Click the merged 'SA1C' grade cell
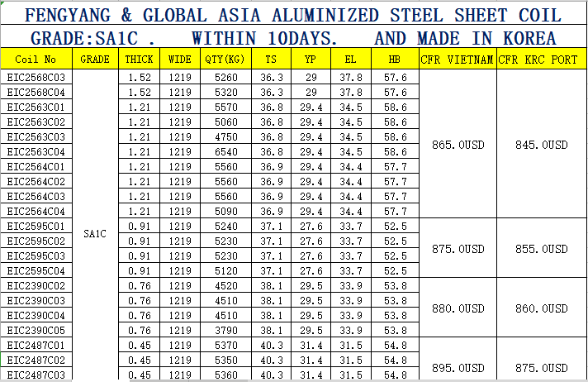 pyautogui.click(x=95, y=226)
